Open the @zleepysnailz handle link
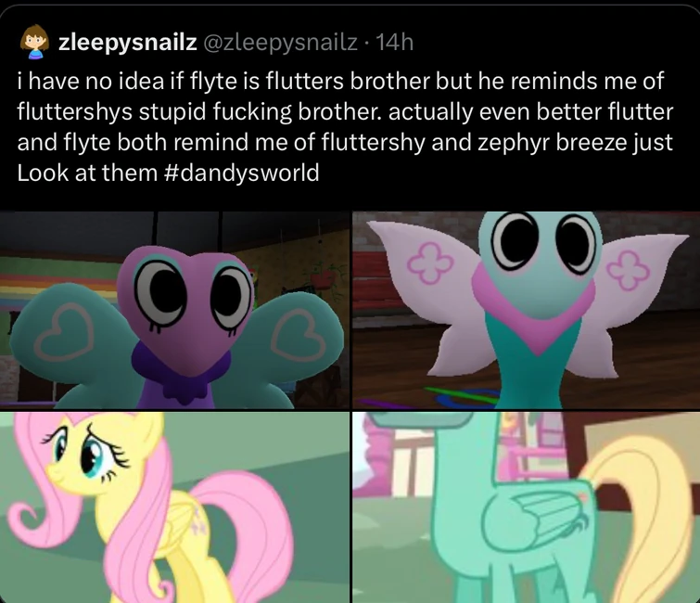The image size is (700, 603). coord(281,43)
